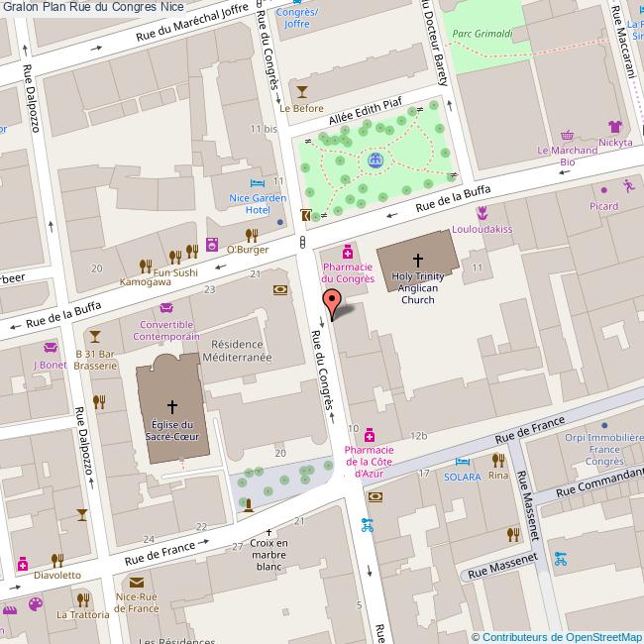Click the Le Marchand Bio shopping basket icon

tap(568, 135)
